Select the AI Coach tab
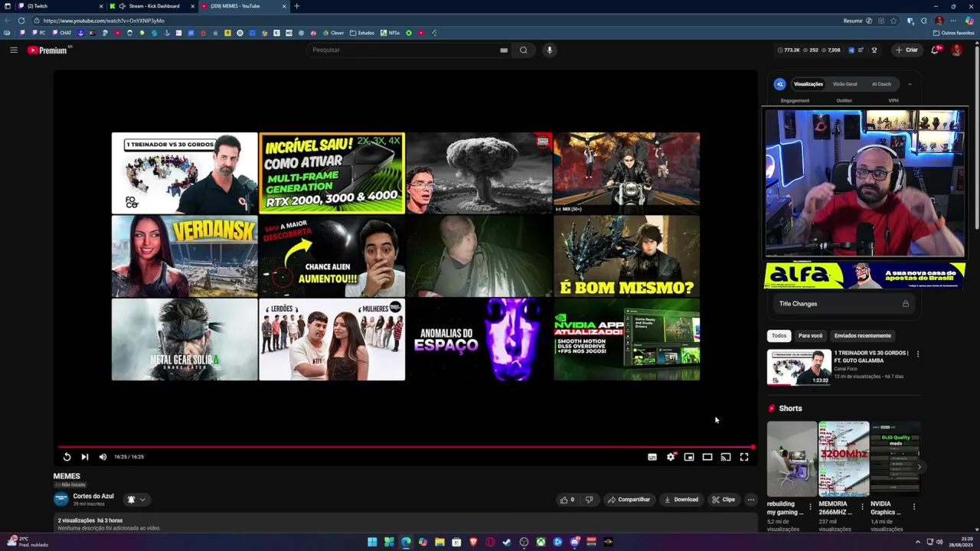The width and height of the screenshot is (980, 551). (881, 84)
